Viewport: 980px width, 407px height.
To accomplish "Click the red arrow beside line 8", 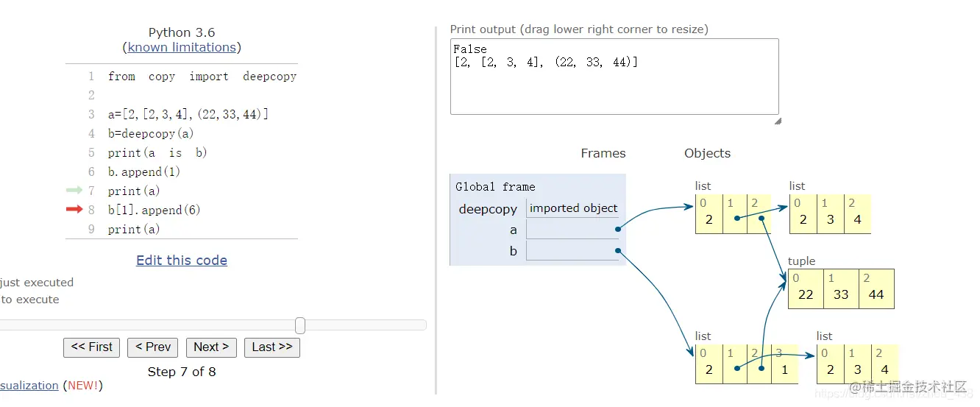I will click(74, 210).
